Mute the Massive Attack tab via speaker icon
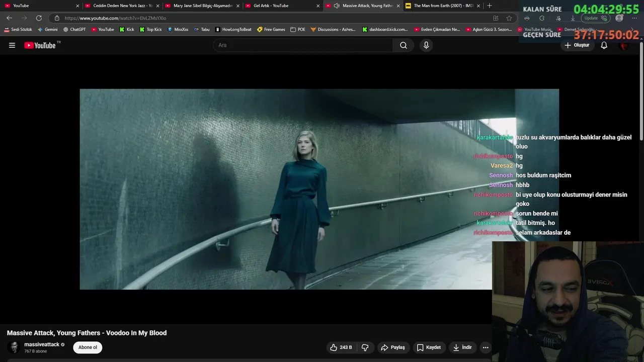The height and width of the screenshot is (362, 644). click(x=336, y=6)
